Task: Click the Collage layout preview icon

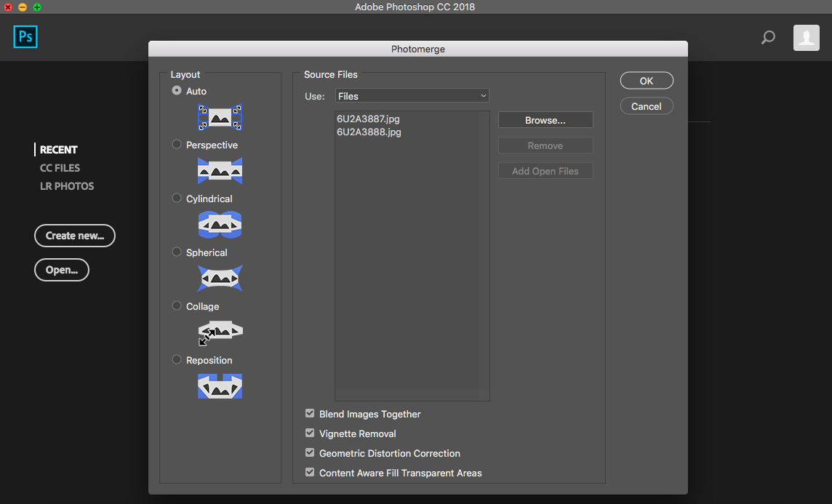Action: pos(220,332)
